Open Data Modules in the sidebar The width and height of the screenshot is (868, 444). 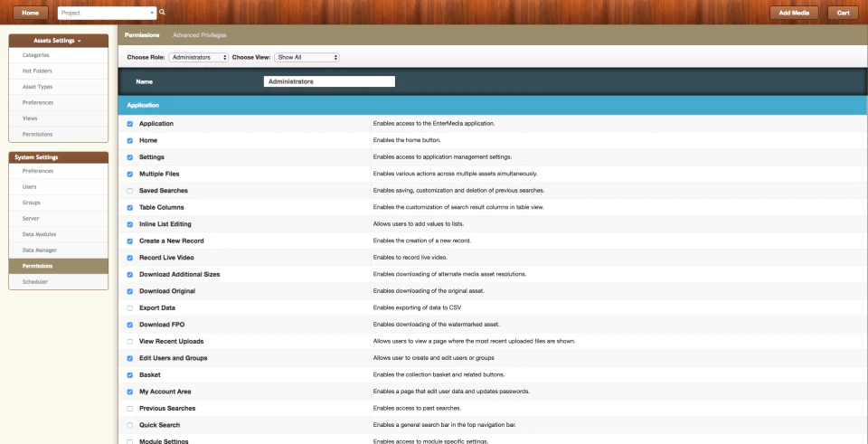(x=58, y=234)
